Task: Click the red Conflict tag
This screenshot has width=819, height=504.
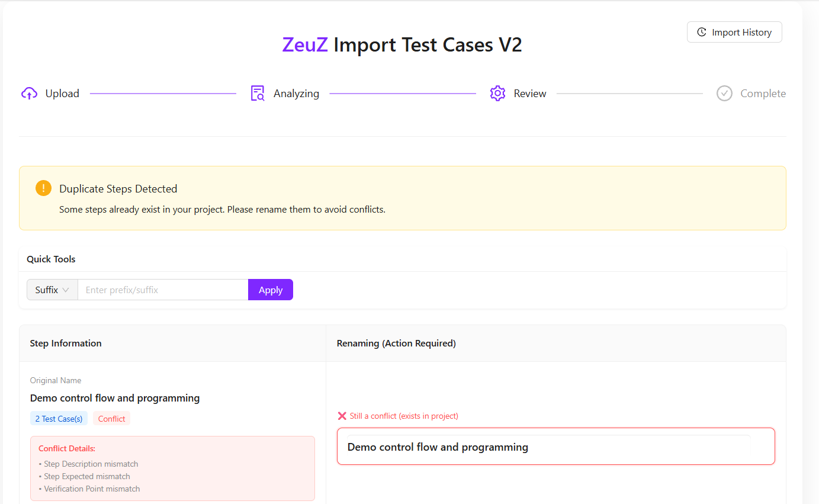Action: coord(111,419)
